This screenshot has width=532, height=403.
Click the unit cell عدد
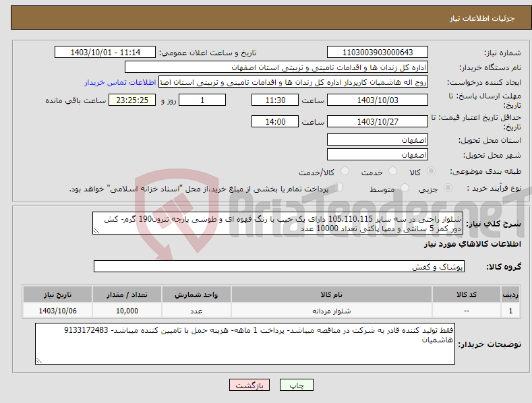[x=196, y=311]
